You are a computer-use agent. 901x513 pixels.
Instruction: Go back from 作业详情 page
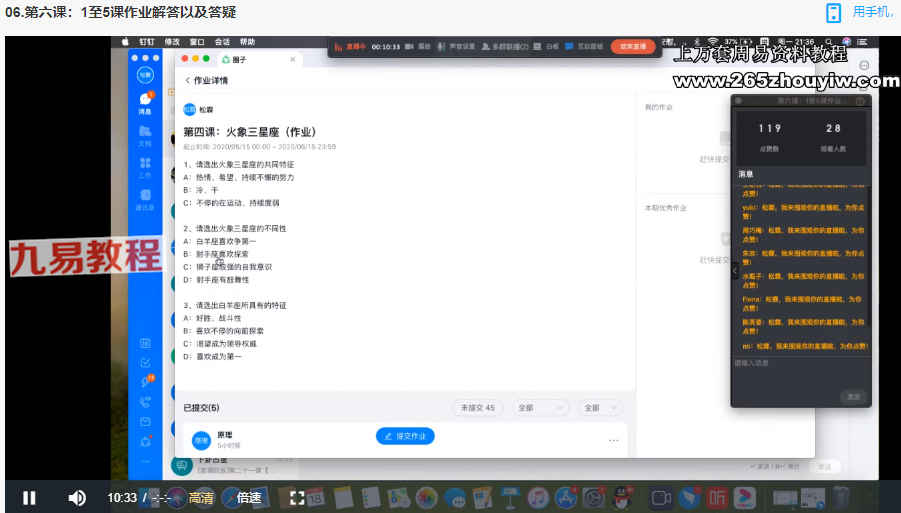(x=187, y=80)
